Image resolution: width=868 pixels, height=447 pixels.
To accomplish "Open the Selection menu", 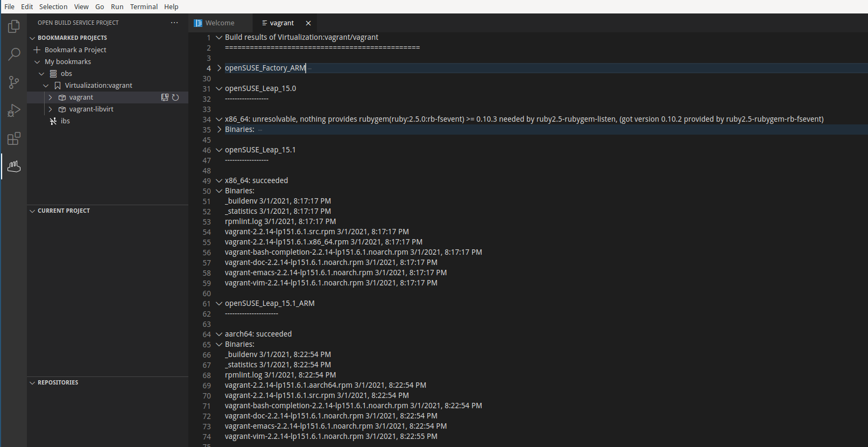I will 53,6.
